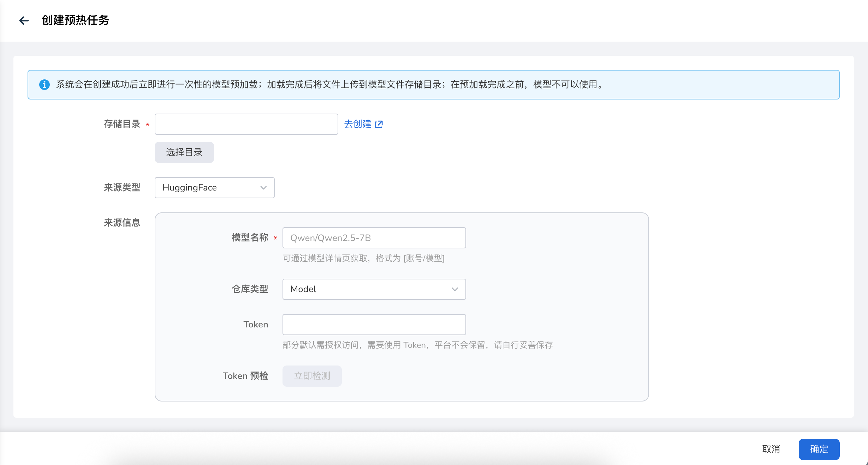Click the 创建预热任务 page title
This screenshot has width=868, height=465.
pyautogui.click(x=75, y=20)
